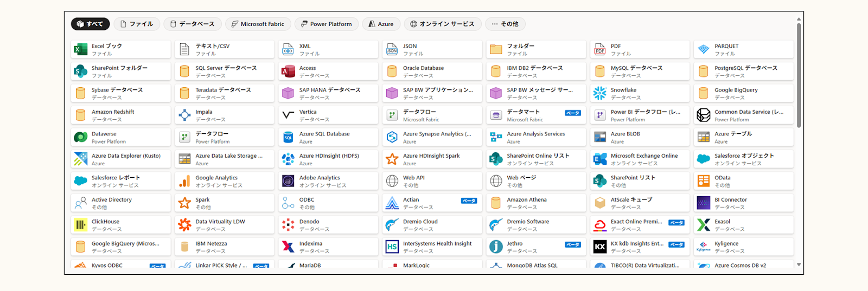
Task: Click the フォルダー folder icon
Action: [x=496, y=50]
